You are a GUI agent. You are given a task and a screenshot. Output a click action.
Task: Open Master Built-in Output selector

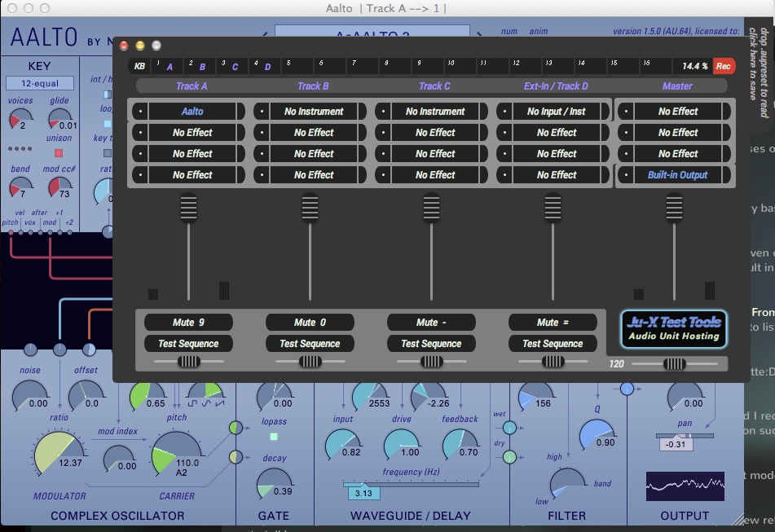pos(678,175)
